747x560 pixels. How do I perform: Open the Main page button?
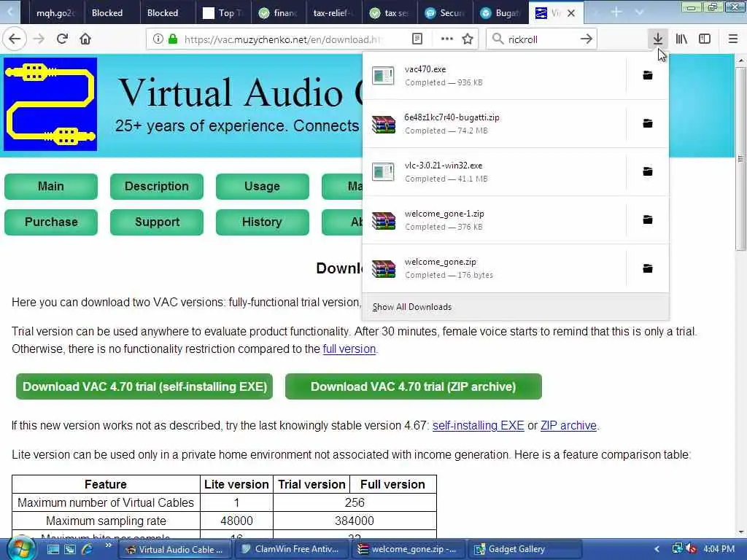tap(51, 186)
